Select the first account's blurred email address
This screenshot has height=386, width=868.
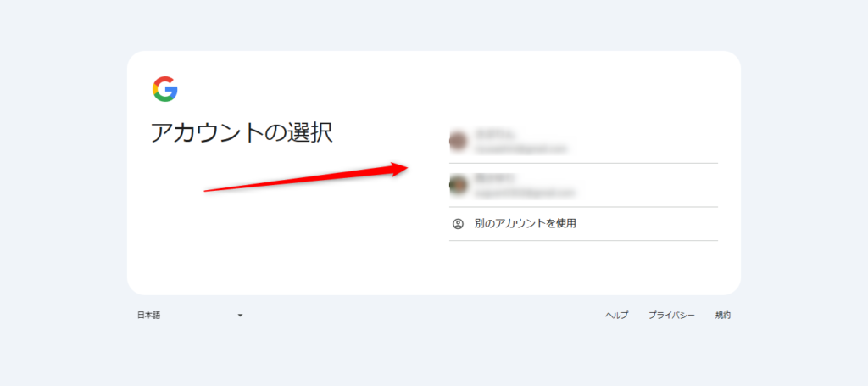tap(521, 148)
